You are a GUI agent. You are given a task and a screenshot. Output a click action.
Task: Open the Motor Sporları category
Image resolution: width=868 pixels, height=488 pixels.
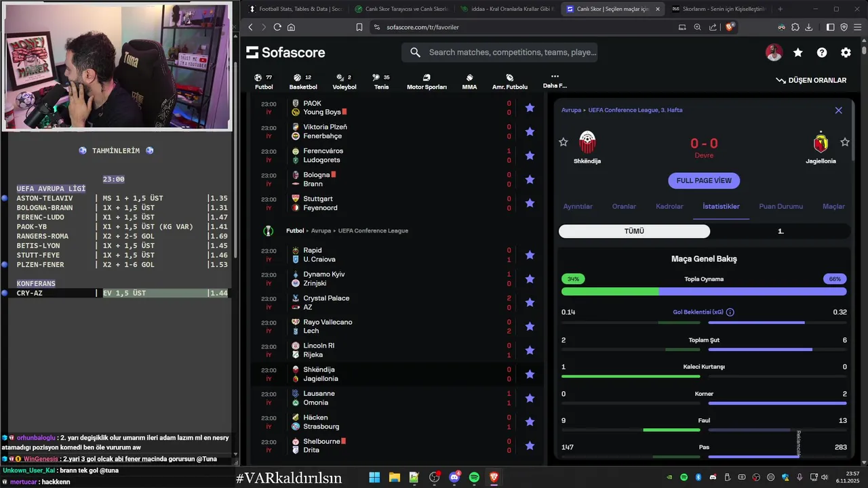pos(427,82)
